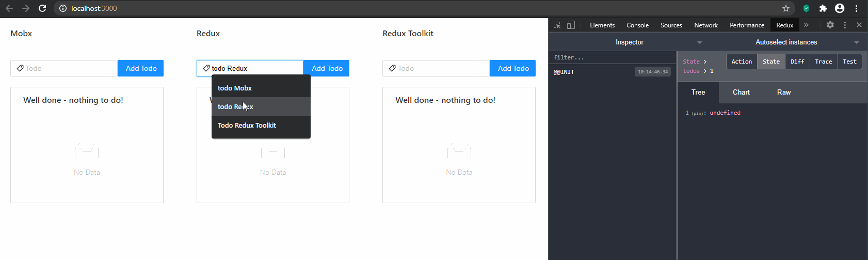
Task: Bookmark this page with the star icon
Action: (x=786, y=8)
